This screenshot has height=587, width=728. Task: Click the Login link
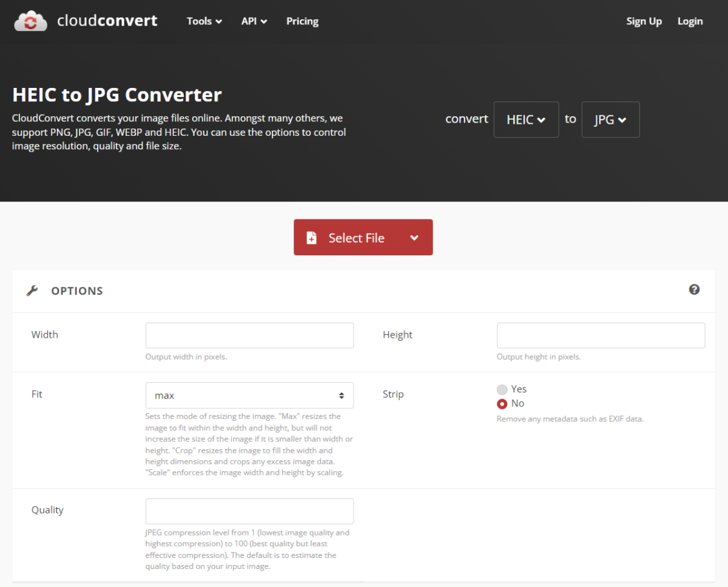[690, 21]
